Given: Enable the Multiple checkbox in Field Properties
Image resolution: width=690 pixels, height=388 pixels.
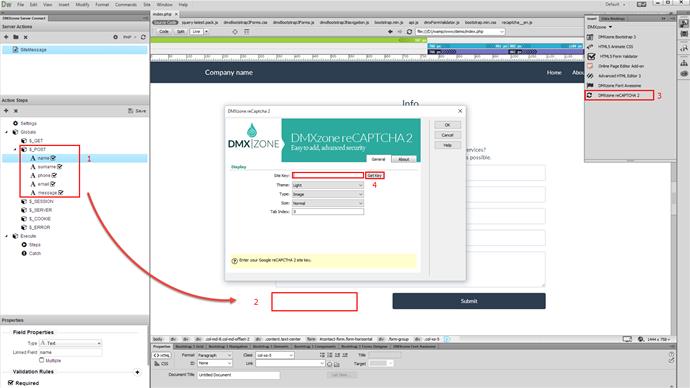Looking at the screenshot, I should (x=42, y=360).
